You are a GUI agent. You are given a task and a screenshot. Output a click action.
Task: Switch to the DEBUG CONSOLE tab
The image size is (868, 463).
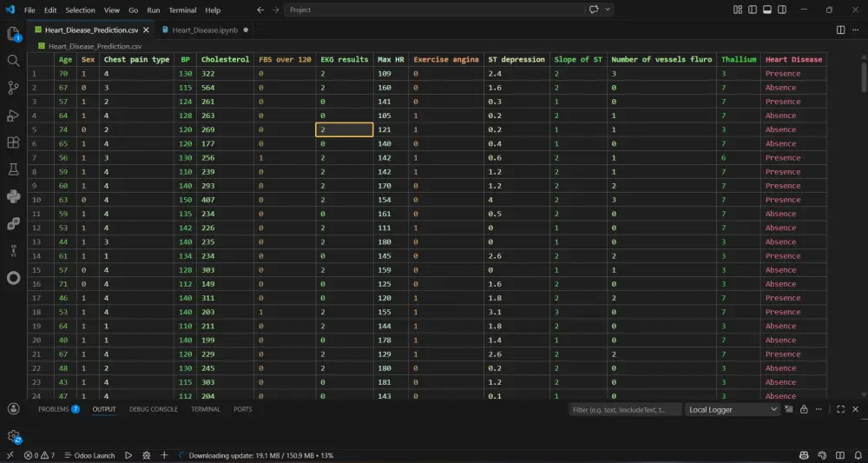[154, 409]
